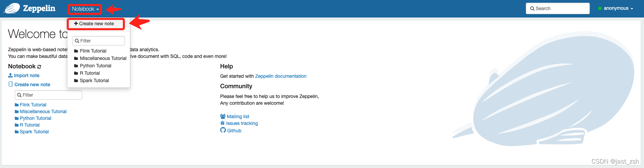Open the Github link
Image resolution: width=644 pixels, height=168 pixels.
coord(234,131)
